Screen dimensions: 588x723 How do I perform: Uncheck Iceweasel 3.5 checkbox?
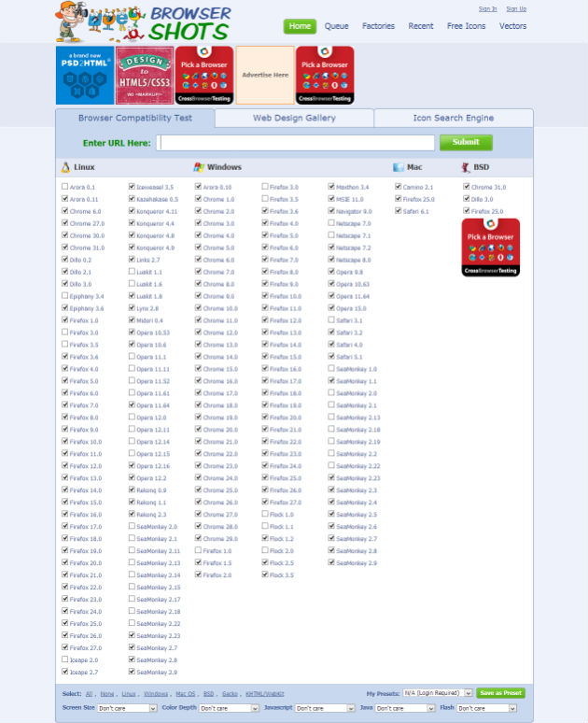(132, 186)
